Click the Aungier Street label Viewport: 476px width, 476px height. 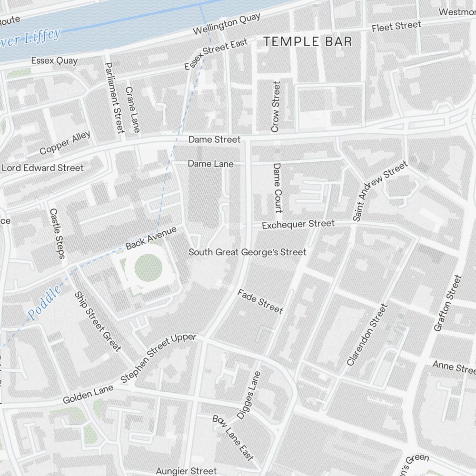186,471
